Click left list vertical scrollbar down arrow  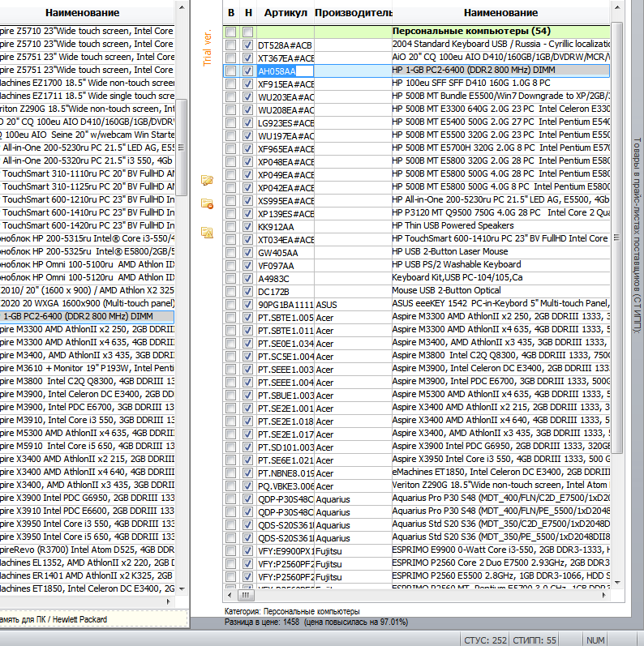tap(182, 588)
